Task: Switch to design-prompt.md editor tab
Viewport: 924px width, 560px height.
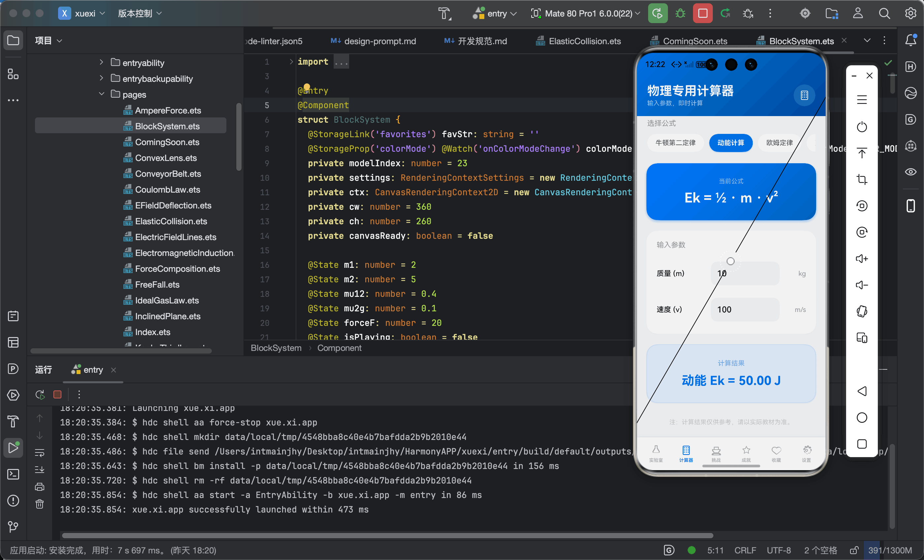Action: (374, 41)
